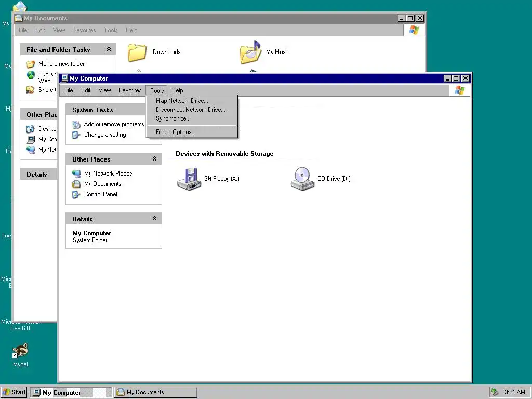Click the Change a setting icon
Viewport: 532px width, 399px height.
(x=76, y=135)
